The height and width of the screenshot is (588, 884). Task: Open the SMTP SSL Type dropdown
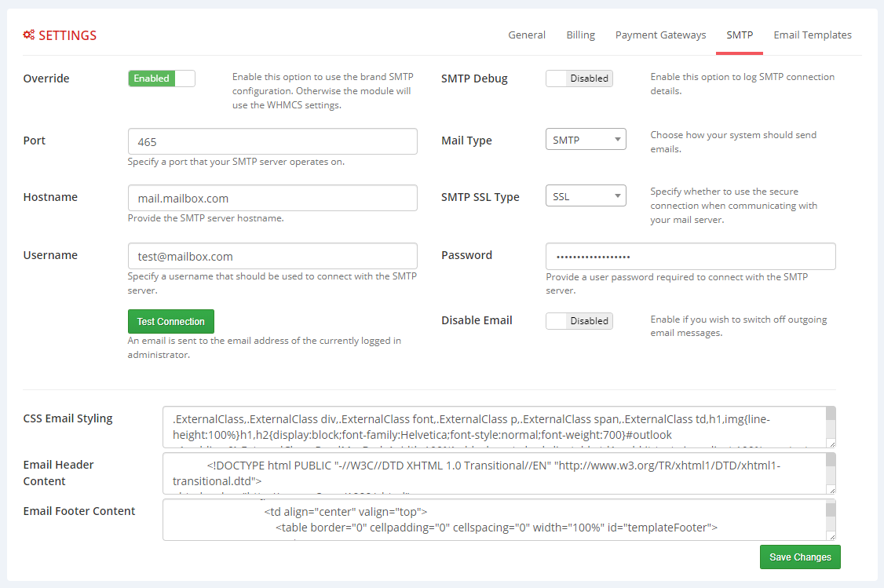click(x=586, y=195)
